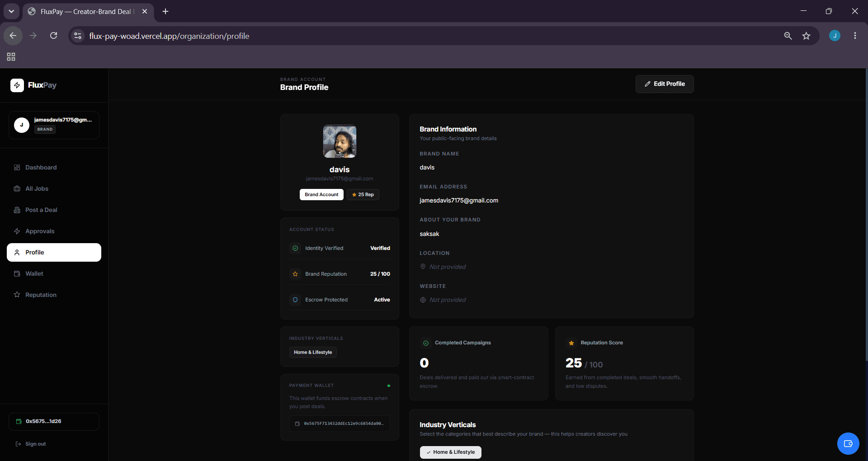The image size is (868, 461).
Task: Click the Wallet sidebar icon
Action: pos(17,273)
